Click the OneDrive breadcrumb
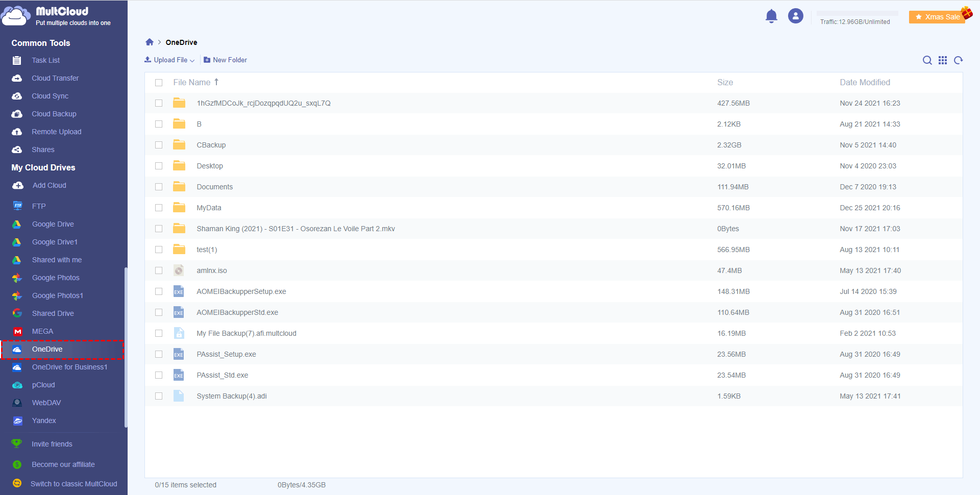 (181, 42)
